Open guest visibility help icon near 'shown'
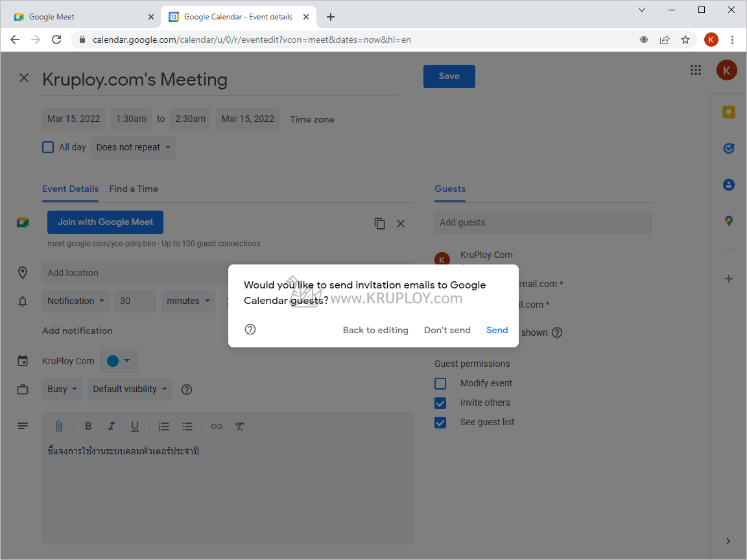This screenshot has width=747, height=560. 557,332
